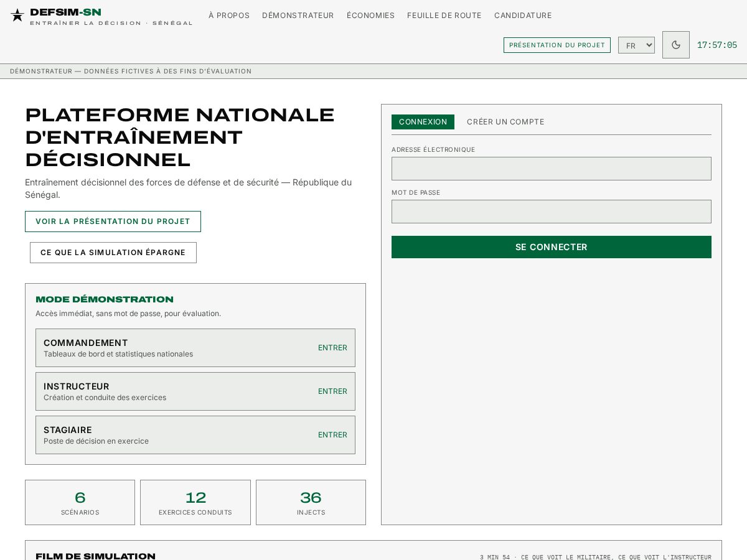Click the PRÉSENTATION DU PROJET header button

tap(557, 45)
